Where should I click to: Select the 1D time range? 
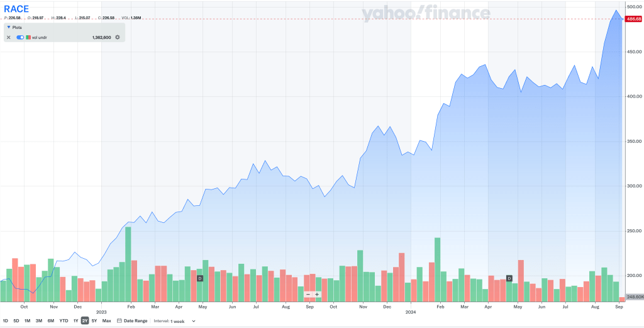coord(6,320)
